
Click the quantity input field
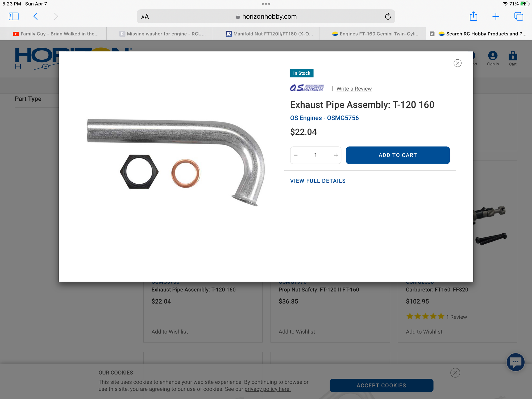(315, 155)
